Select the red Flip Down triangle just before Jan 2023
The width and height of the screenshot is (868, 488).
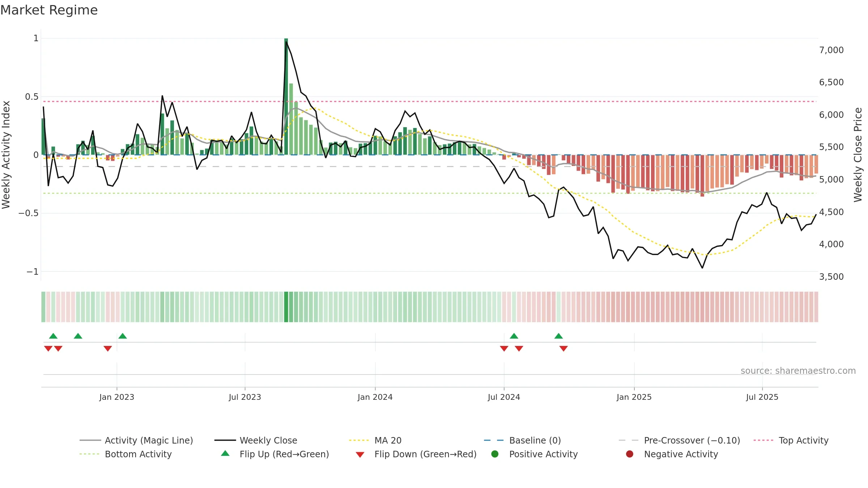(x=108, y=348)
